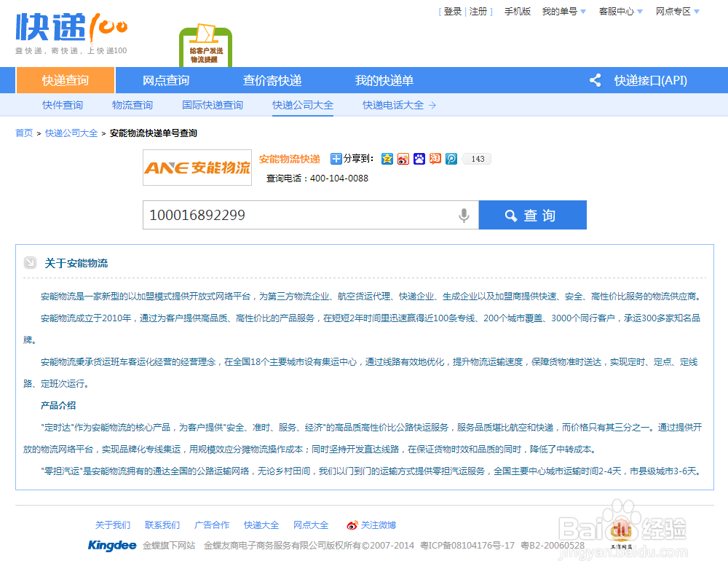The width and height of the screenshot is (728, 577).
Task: Click the 登录 login link
Action: [453, 12]
